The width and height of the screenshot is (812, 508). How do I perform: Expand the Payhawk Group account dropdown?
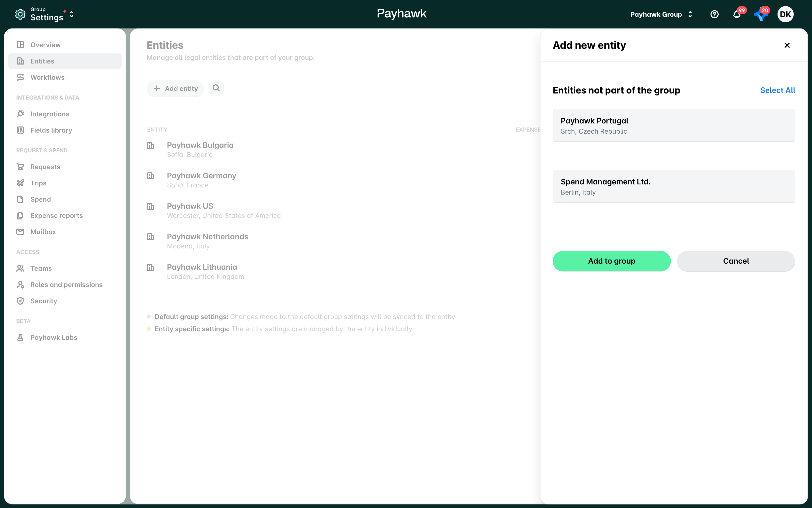(x=661, y=14)
